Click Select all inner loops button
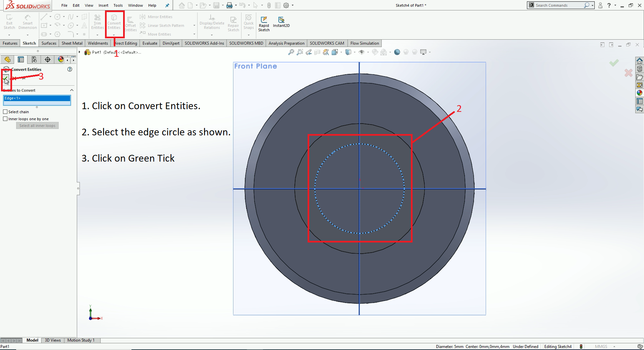644x350 pixels. 37,126
